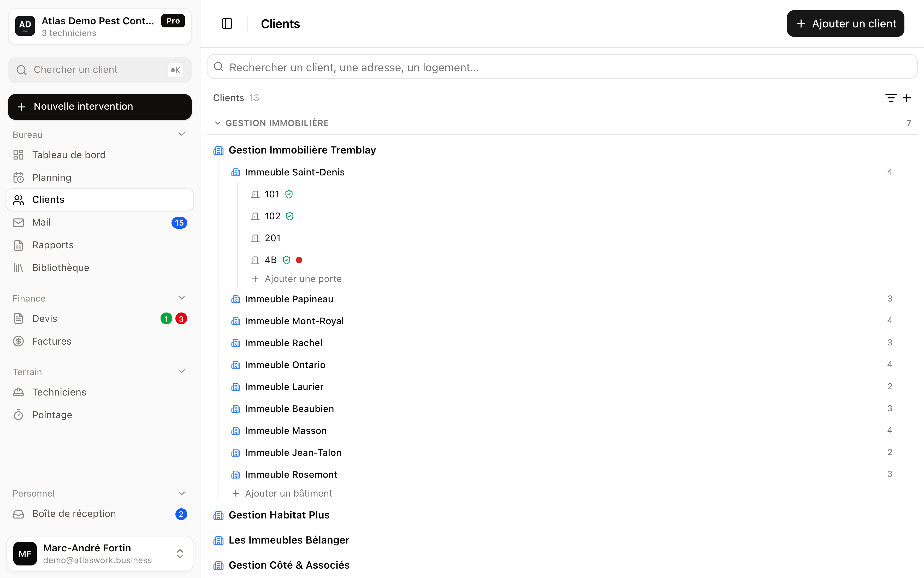Go to Pointage
The width and height of the screenshot is (924, 578).
click(100, 415)
